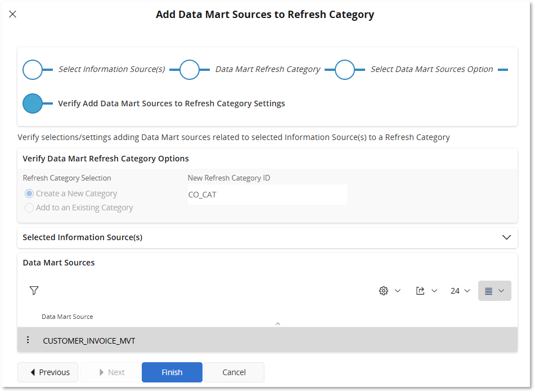Image resolution: width=535 pixels, height=392 pixels.
Task: Open the filter funnel icon in Data Mart Sources
Action: coord(34,291)
